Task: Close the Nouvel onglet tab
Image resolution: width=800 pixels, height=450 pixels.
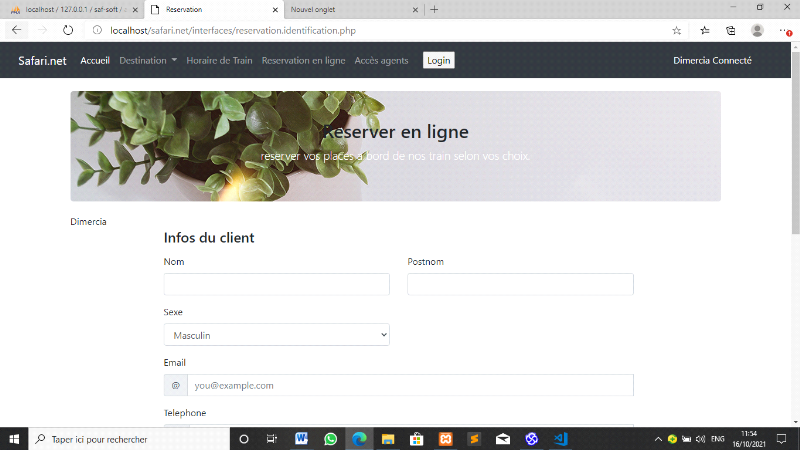Action: [415, 10]
